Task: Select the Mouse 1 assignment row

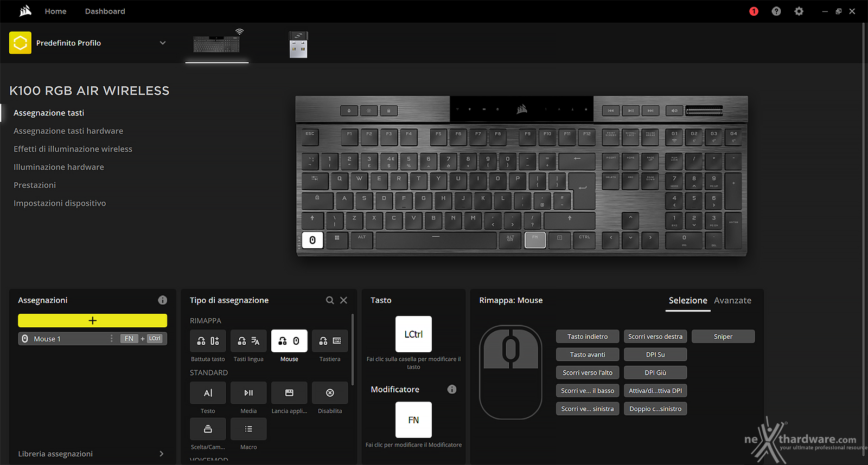Action: (92, 339)
